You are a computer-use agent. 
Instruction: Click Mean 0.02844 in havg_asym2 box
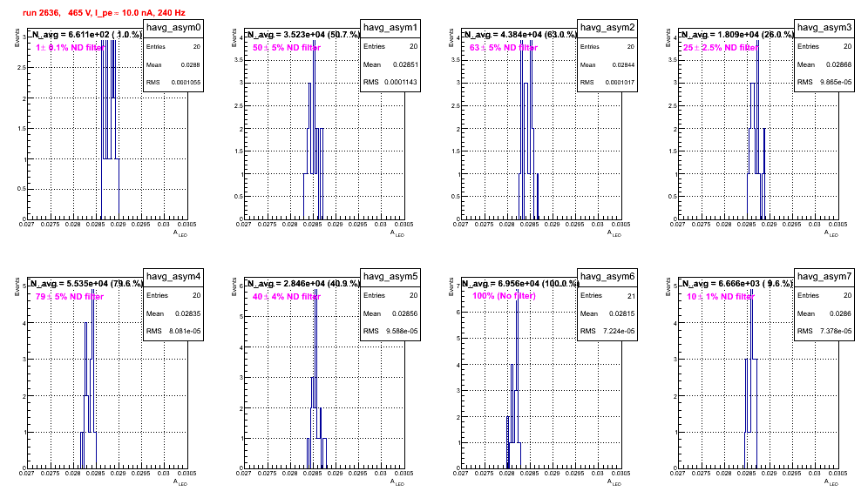607,64
